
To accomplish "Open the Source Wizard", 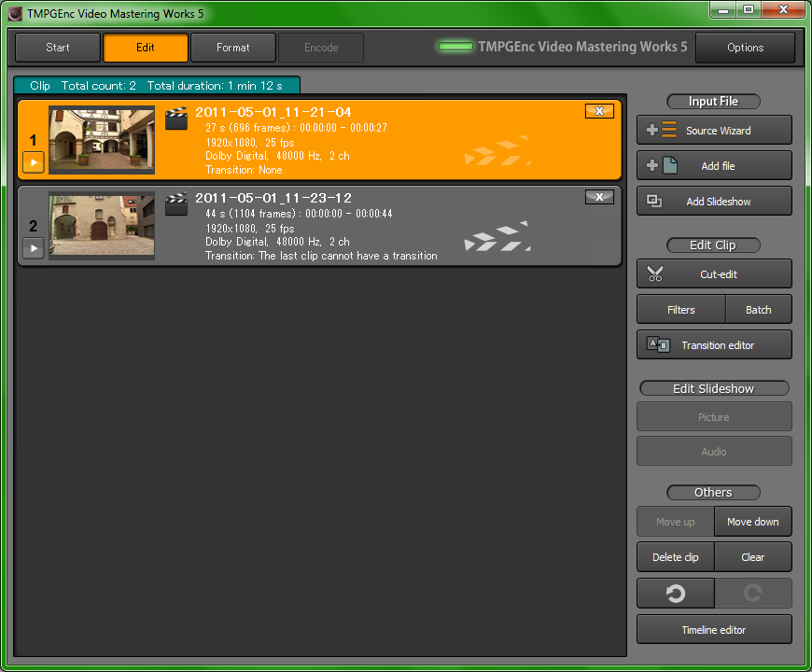I will point(714,130).
